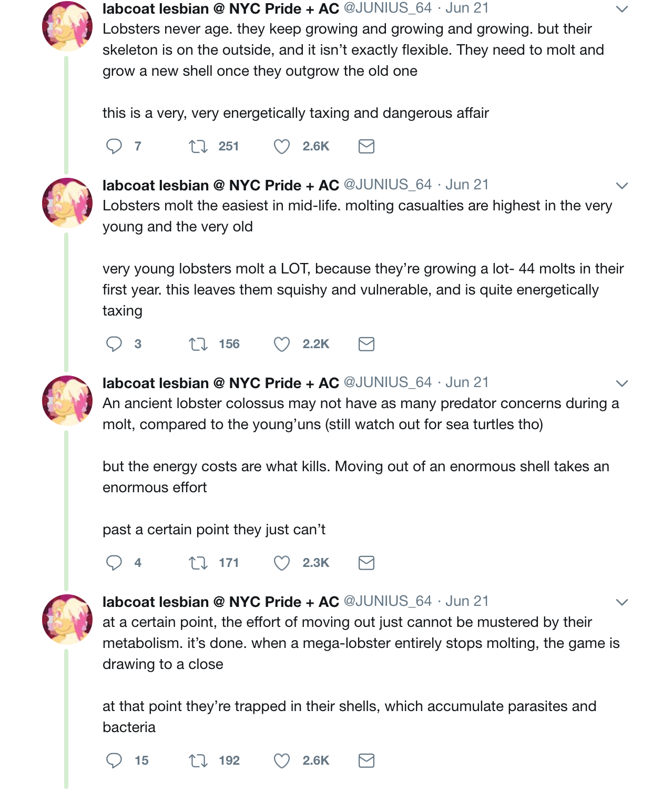
Task: Click the avatar on the 'ancient lobster colossus' tweet
Action: pyautogui.click(x=67, y=401)
